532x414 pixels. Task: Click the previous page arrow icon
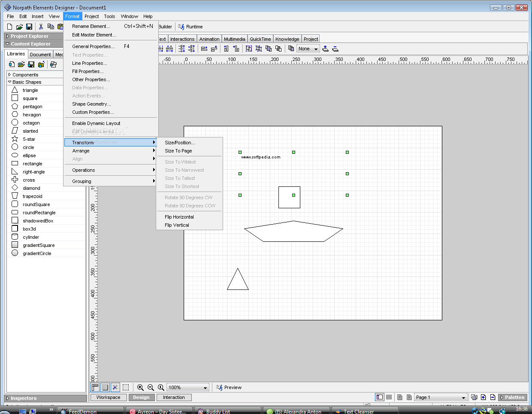pyautogui.click(x=400, y=397)
